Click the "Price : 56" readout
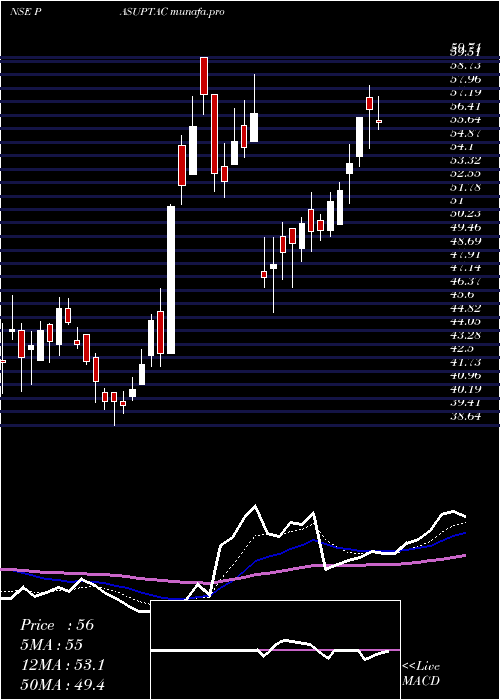Screen dimensions: 500x700 coord(57,625)
